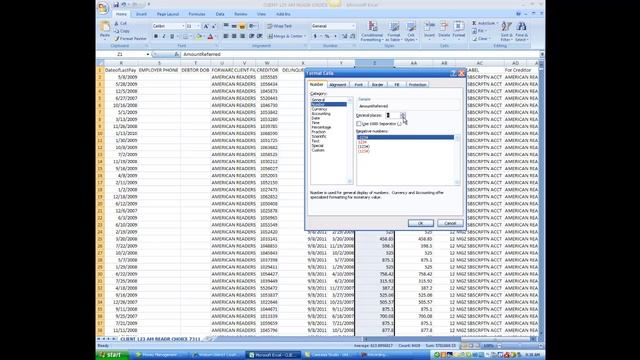This screenshot has width=640, height=360.
Task: Select Percentage in Category list
Action: pos(321,127)
